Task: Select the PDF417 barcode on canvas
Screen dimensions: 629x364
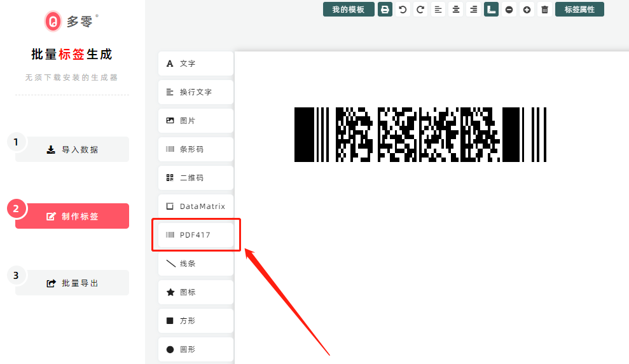Action: point(420,135)
